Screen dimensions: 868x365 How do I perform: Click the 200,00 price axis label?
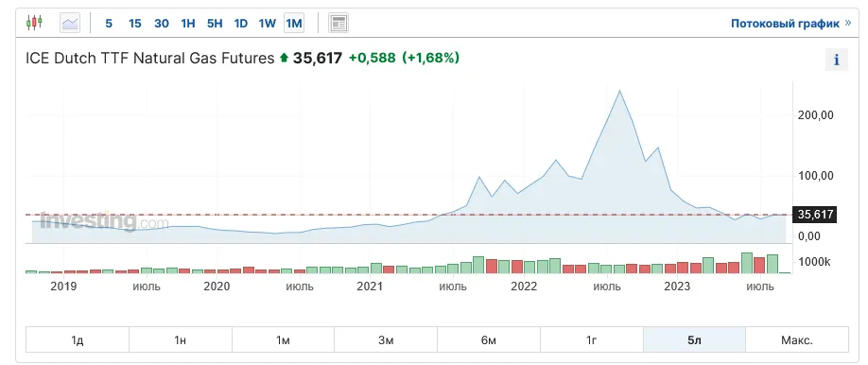814,115
